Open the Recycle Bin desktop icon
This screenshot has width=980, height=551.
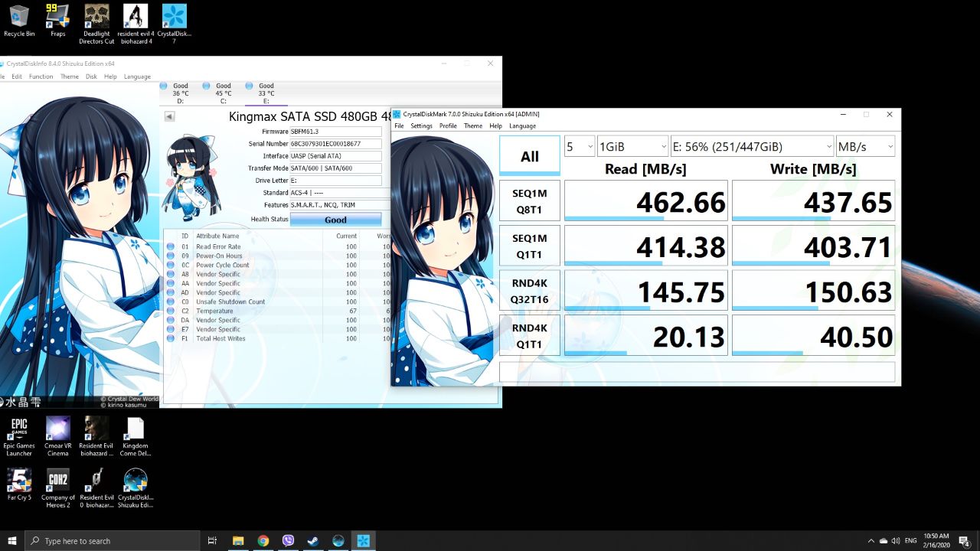coord(19,21)
